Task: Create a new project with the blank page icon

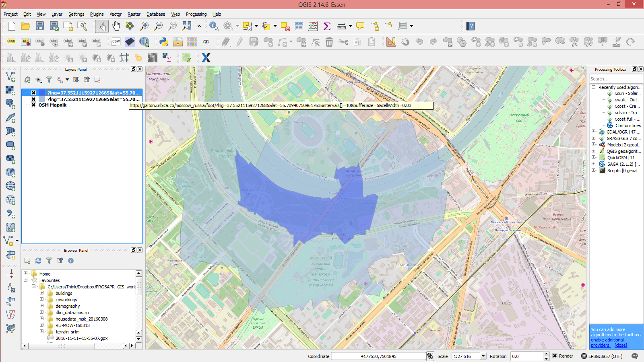Action: [12, 26]
